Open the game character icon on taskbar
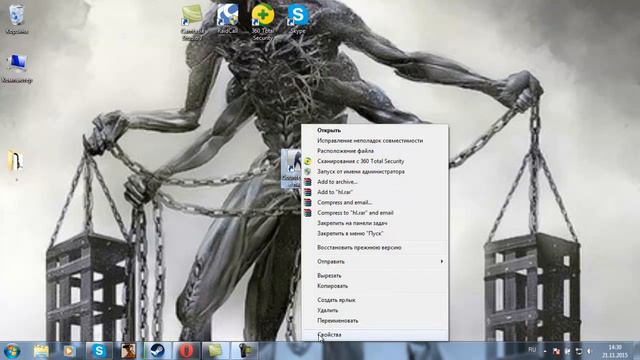Screen dimensions: 640x360 [128, 351]
